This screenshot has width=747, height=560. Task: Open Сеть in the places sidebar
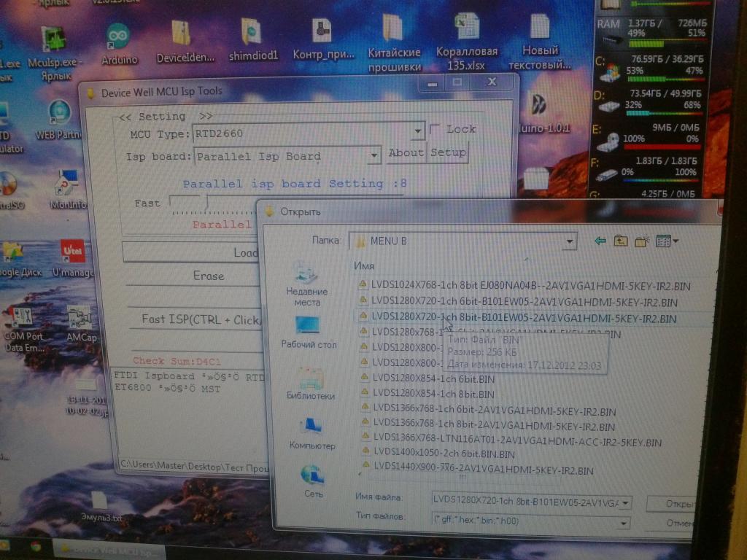click(313, 481)
